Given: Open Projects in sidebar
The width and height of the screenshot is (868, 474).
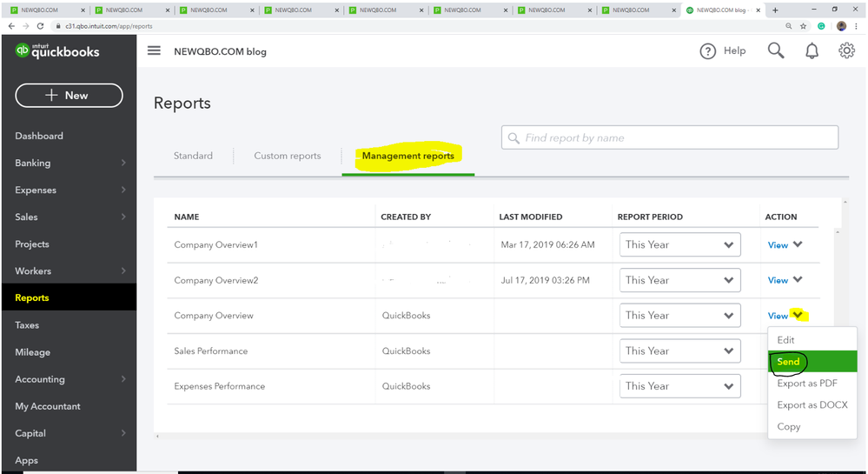Looking at the screenshot, I should 32,244.
